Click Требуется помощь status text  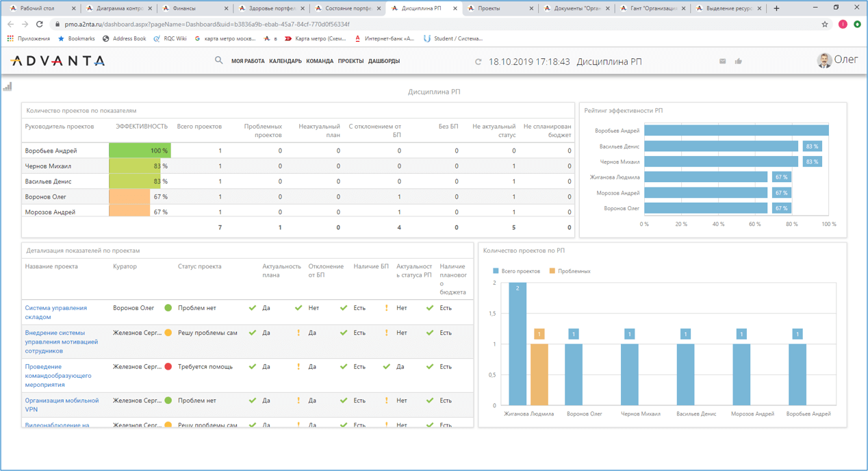tap(205, 366)
